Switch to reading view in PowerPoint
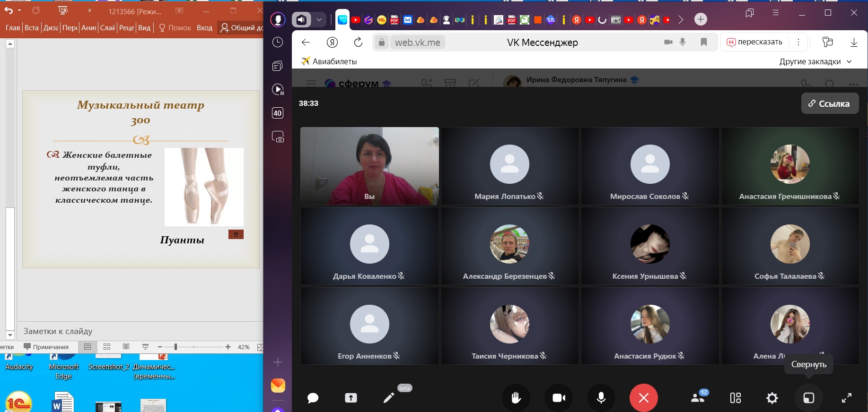The height and width of the screenshot is (412, 868). coord(126,347)
